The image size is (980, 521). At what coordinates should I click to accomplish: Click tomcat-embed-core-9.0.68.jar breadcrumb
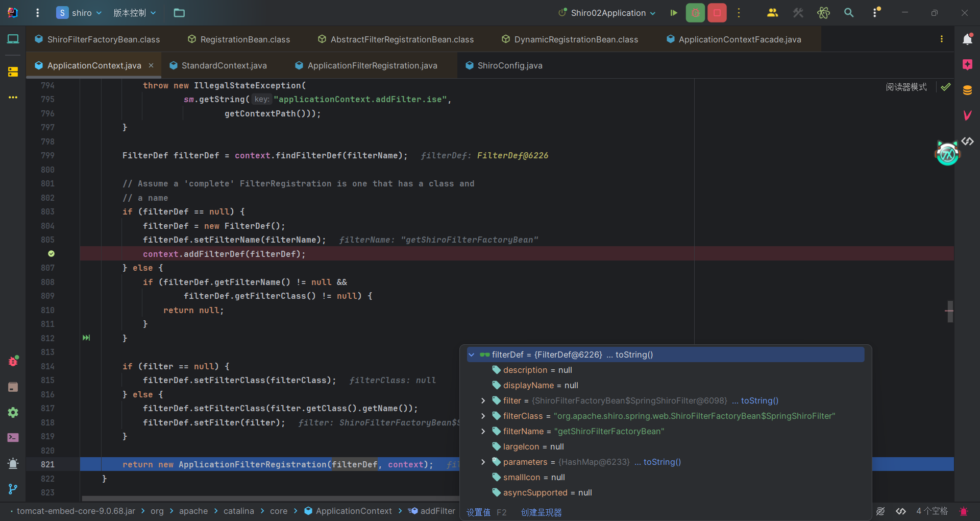coord(76,511)
